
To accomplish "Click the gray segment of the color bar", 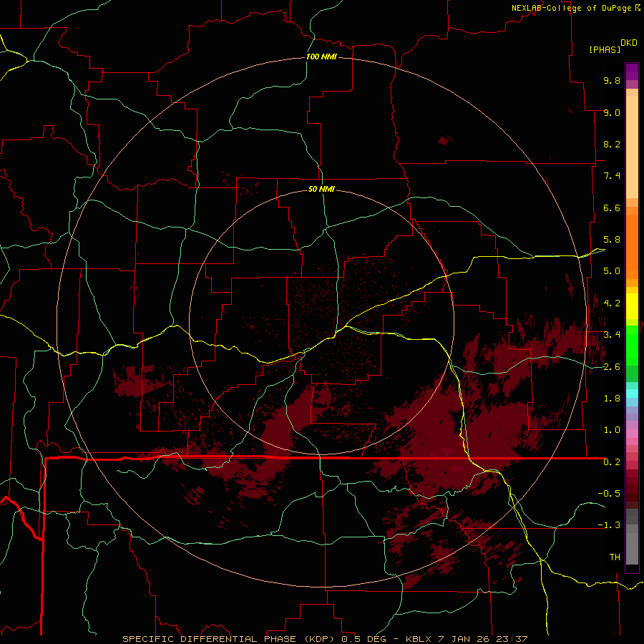I will [x=632, y=536].
